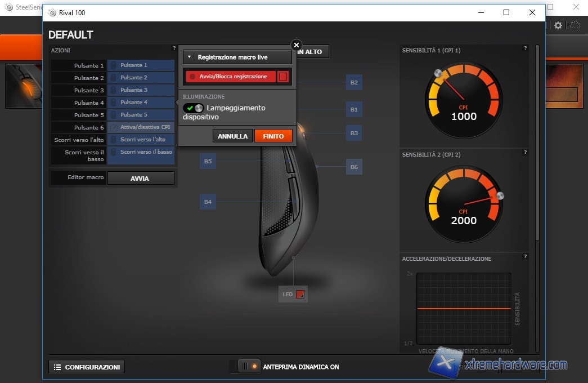Open help for Sensibilità 1 panel

[525, 48]
